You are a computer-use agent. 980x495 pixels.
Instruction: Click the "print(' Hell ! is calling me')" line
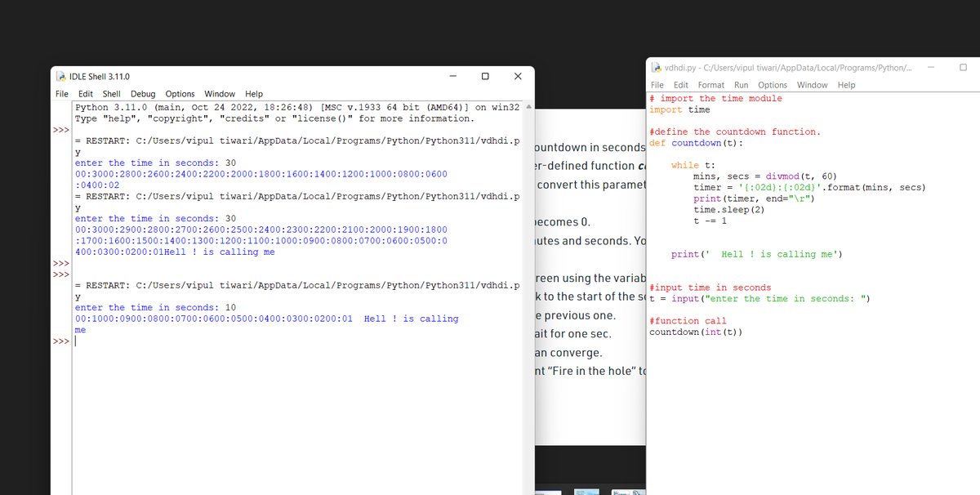click(757, 254)
